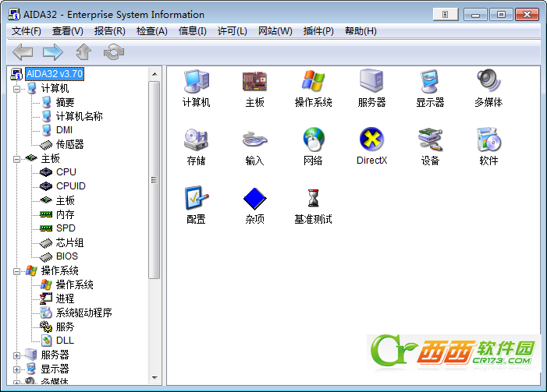Select DMI in the tree
Viewport: 547px width, 392px height.
[x=64, y=130]
